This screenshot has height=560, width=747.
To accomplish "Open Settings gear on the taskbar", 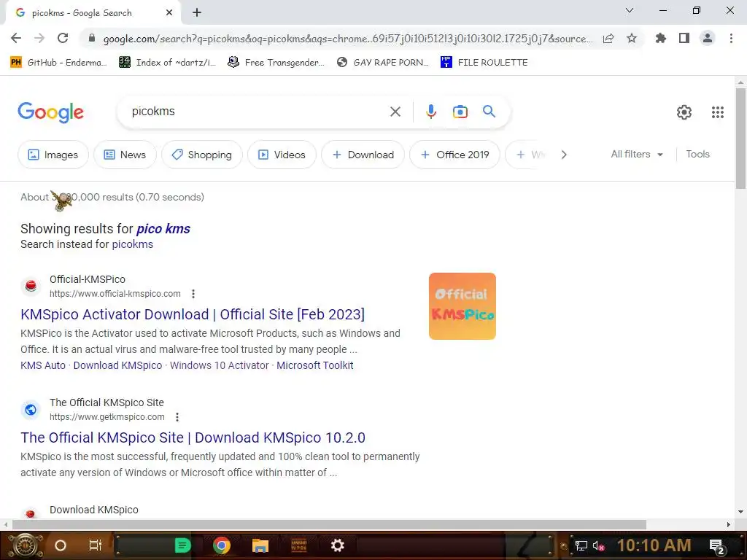I will pyautogui.click(x=337, y=545).
